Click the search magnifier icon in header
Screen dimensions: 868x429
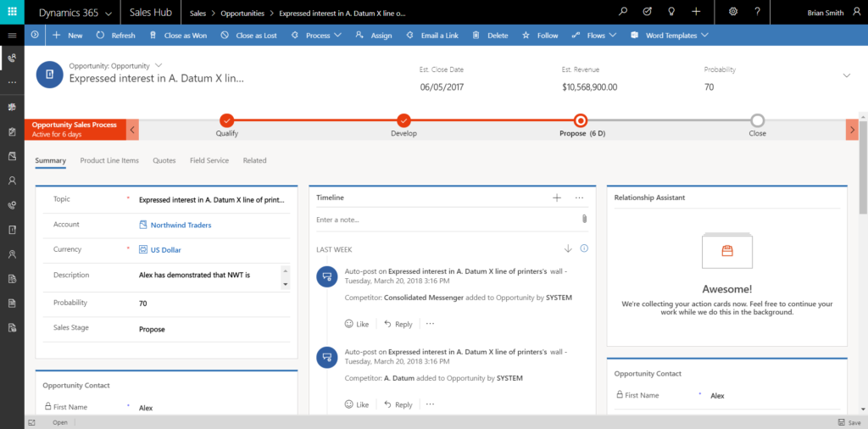pyautogui.click(x=623, y=12)
